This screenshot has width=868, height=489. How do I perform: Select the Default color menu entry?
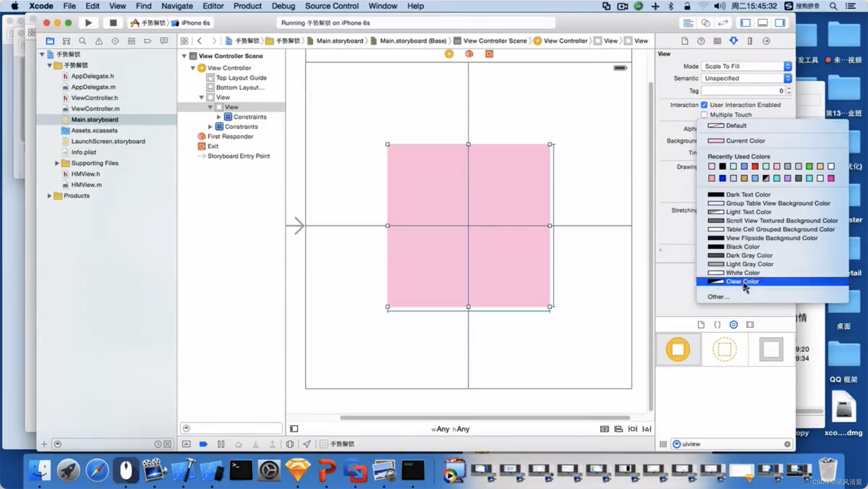[773, 126]
